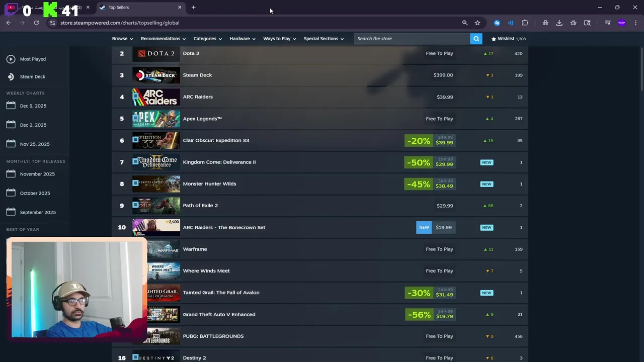Click the tab search toolbar icon
The width and height of the screenshot is (644, 362).
pyautogui.click(x=587, y=23)
